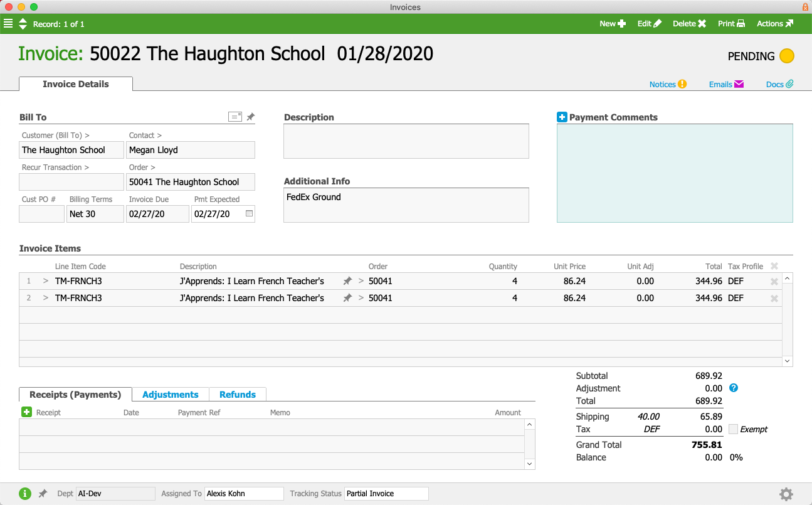Click the Additional Info box with FedEx Ground

406,205
